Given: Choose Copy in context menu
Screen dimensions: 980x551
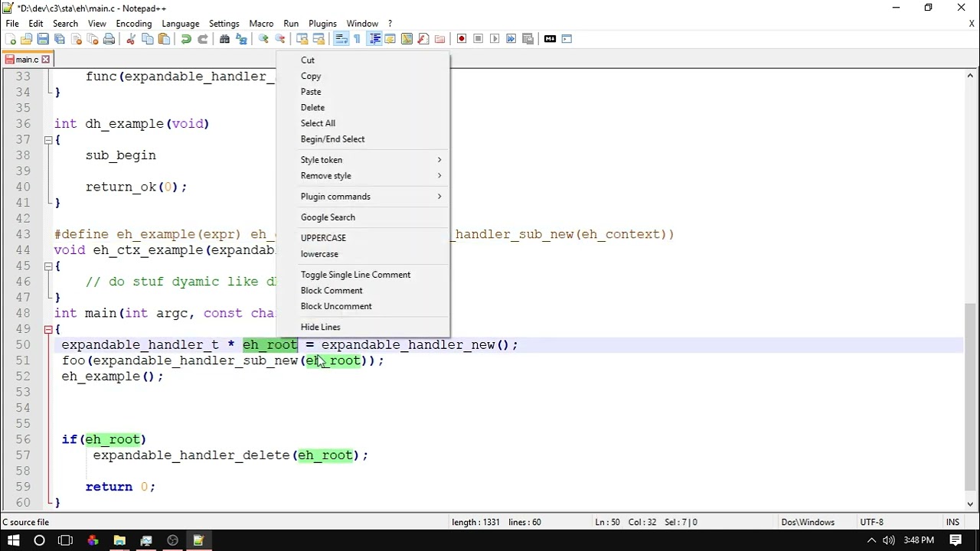Looking at the screenshot, I should (363, 76).
